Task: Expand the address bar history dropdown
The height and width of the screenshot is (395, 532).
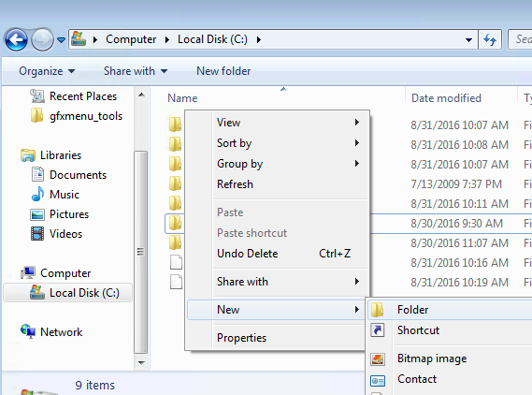Action: (x=469, y=40)
